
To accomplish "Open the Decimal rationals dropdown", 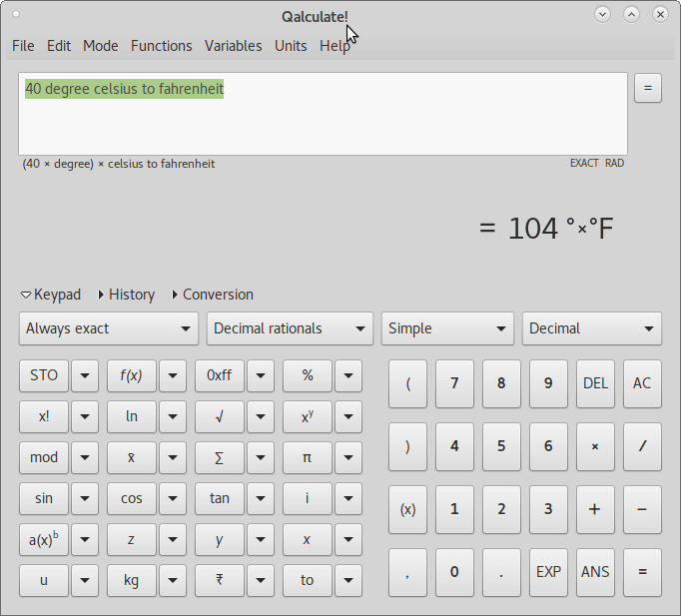I will coord(290,328).
